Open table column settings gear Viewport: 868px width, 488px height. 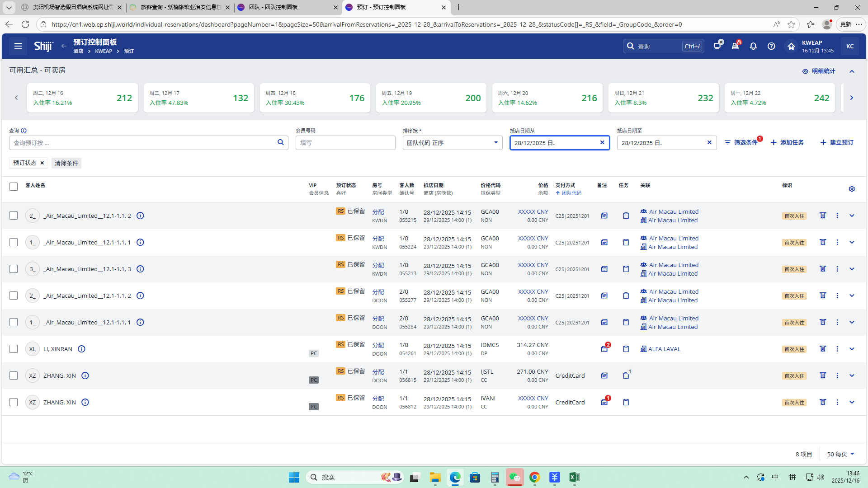(x=852, y=189)
